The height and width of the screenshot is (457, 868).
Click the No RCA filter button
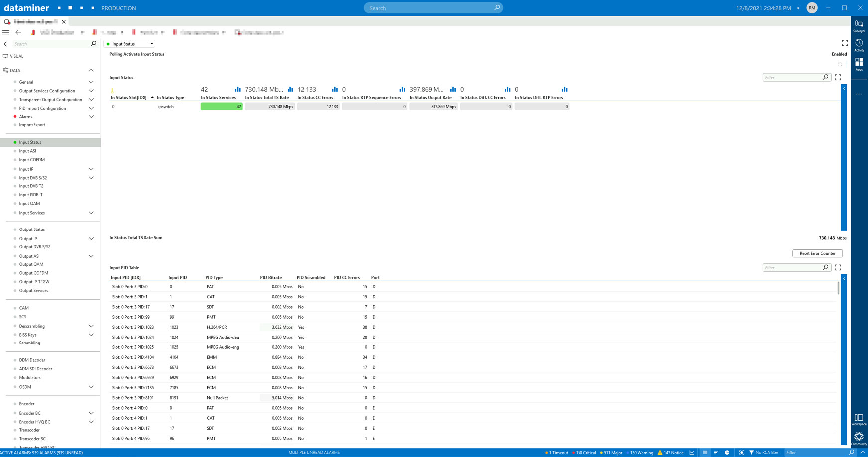(x=764, y=453)
